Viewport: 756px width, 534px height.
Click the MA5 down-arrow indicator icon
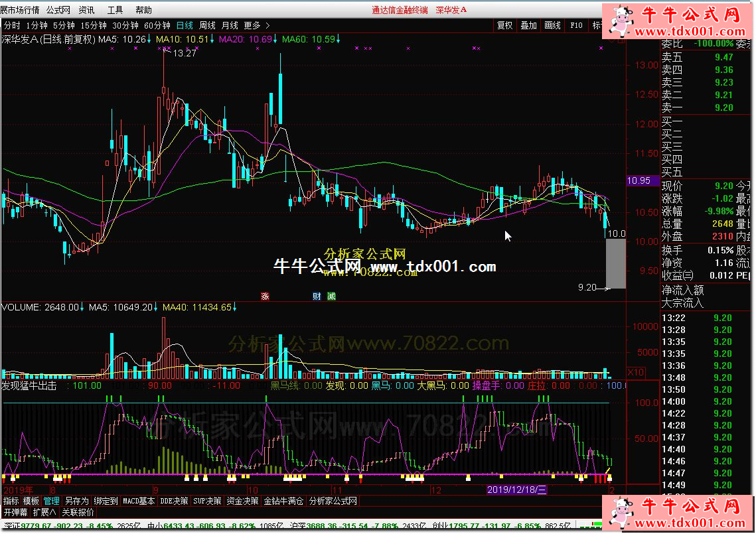pos(149,39)
